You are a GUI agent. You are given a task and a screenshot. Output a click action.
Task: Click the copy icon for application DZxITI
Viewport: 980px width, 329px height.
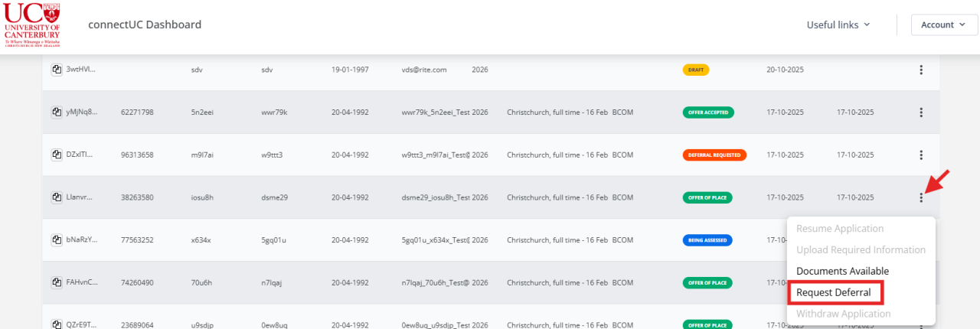57,155
